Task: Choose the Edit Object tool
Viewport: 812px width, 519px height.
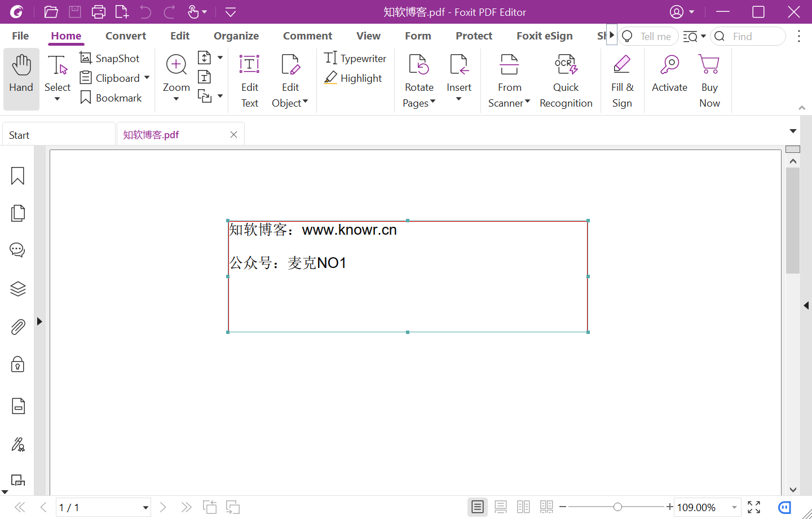Action: pyautogui.click(x=290, y=80)
